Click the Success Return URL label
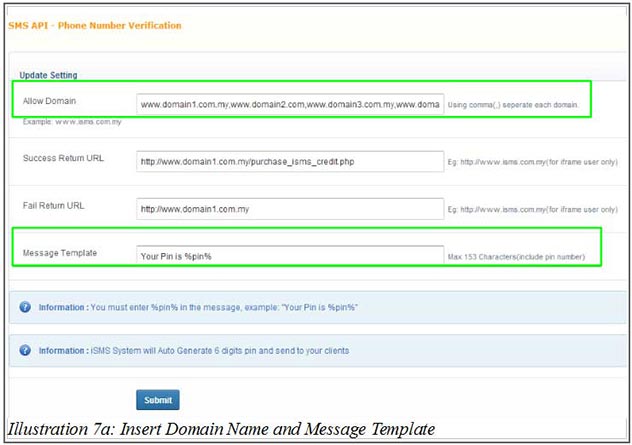The width and height of the screenshot is (632, 445). click(x=63, y=159)
